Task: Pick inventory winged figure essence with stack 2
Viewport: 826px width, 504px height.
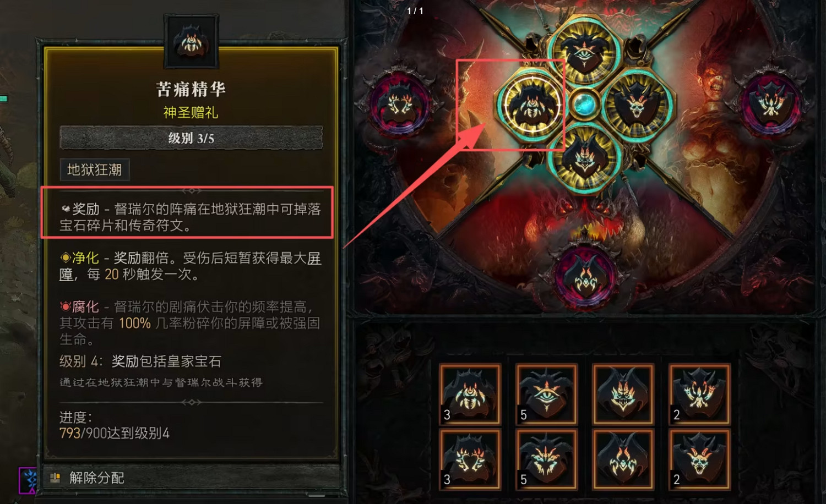Action: tap(699, 394)
